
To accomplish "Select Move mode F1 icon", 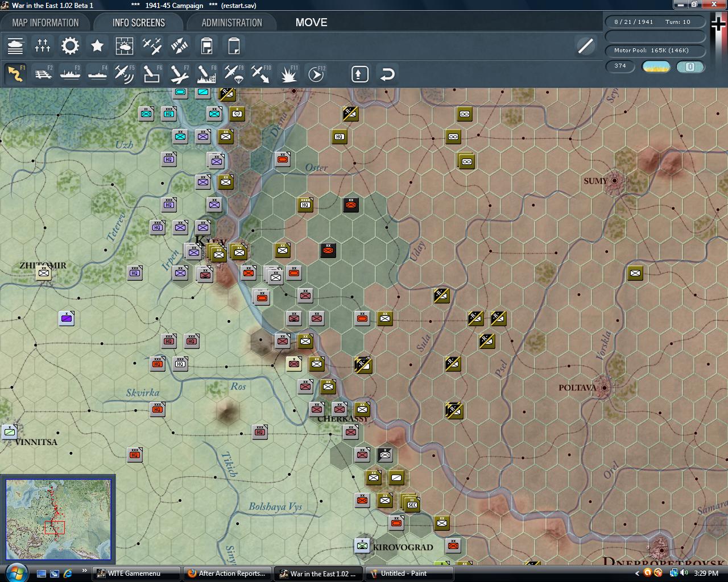I will point(15,74).
